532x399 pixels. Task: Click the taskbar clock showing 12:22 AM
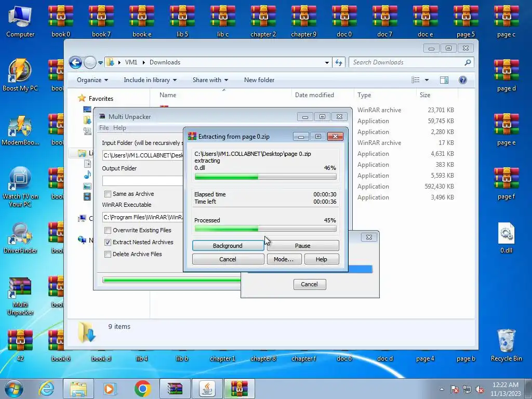(505, 389)
